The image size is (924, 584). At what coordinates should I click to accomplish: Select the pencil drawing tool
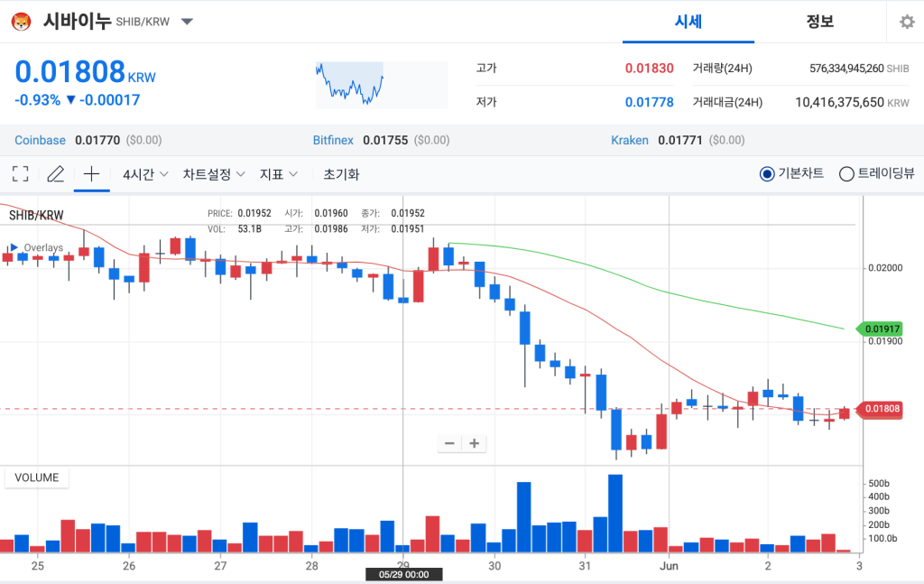click(x=55, y=174)
